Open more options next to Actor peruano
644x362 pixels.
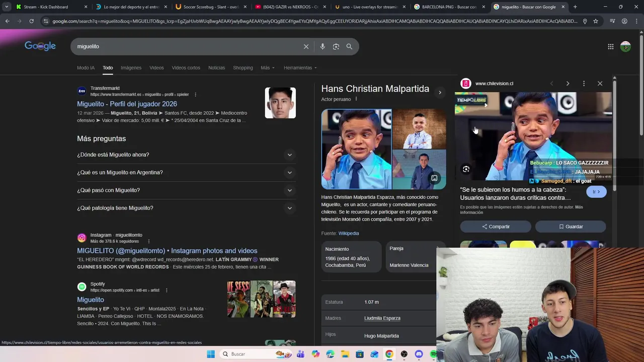[356, 99]
